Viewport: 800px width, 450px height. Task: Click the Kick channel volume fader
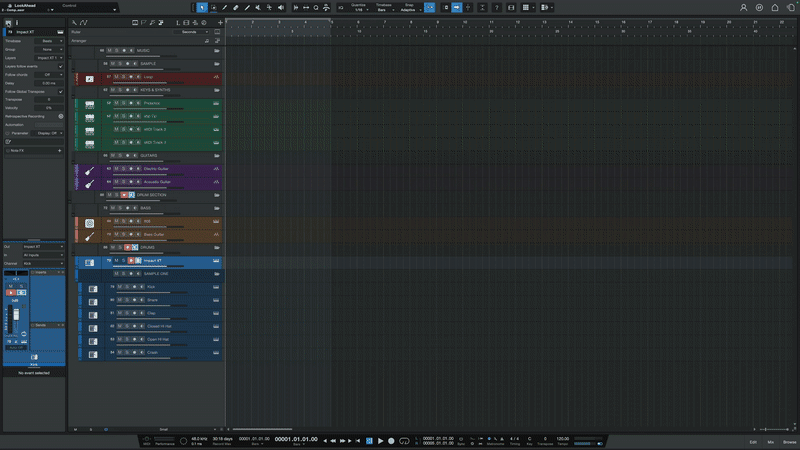[16, 315]
